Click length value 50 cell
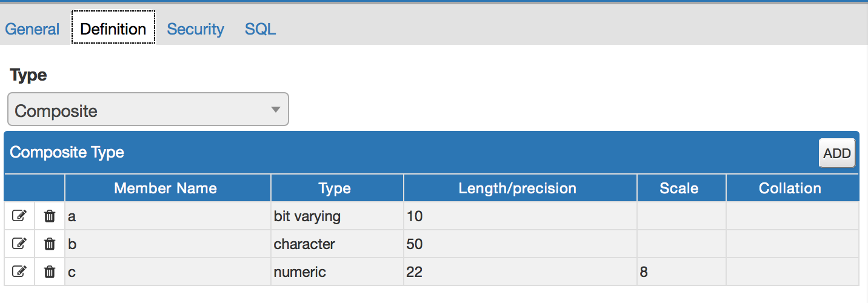868x303 pixels. point(519,244)
